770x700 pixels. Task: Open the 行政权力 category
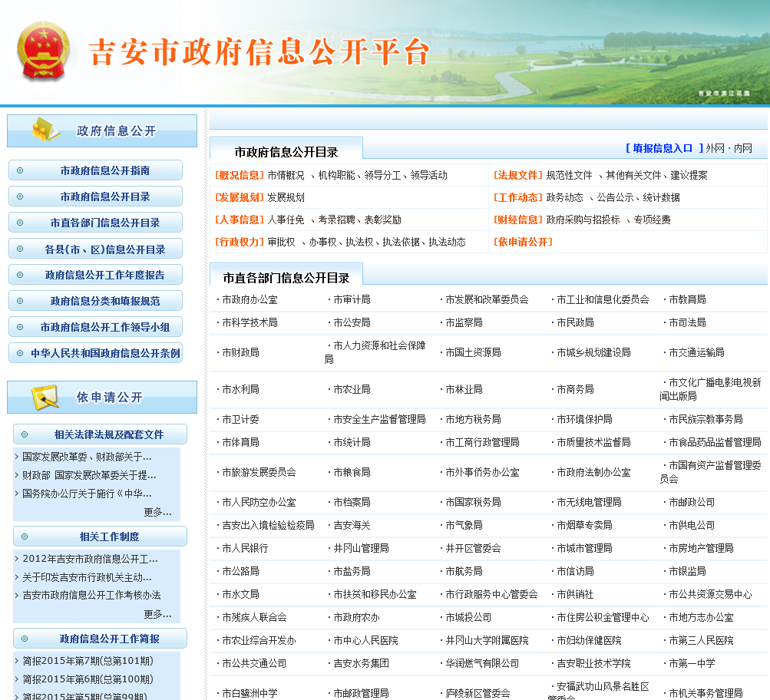pos(240,242)
